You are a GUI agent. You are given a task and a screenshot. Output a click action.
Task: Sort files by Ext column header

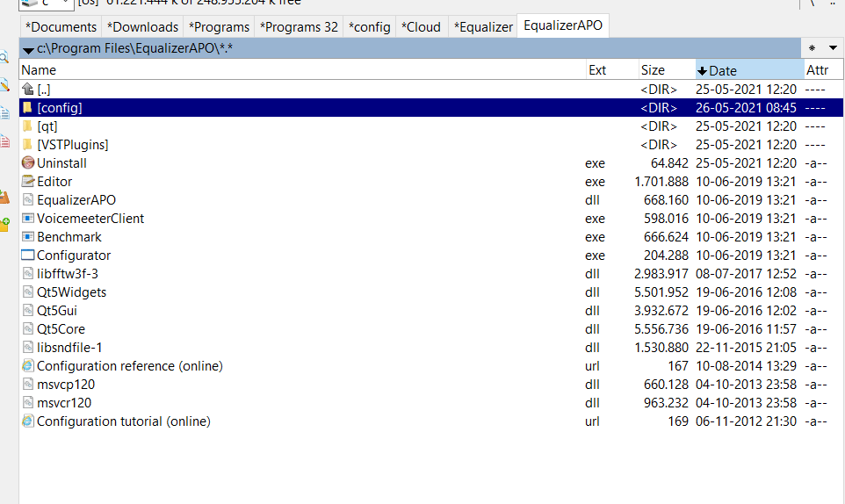(613, 70)
